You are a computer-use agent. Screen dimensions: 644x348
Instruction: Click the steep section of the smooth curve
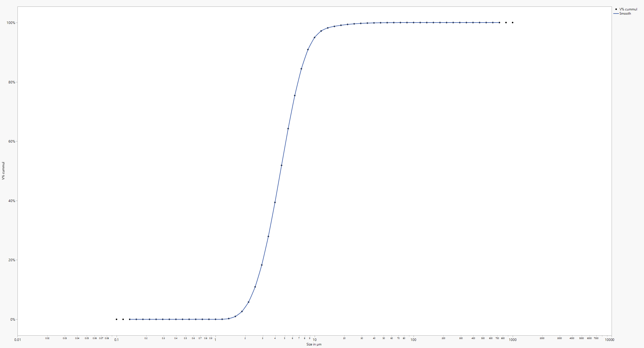coord(285,147)
